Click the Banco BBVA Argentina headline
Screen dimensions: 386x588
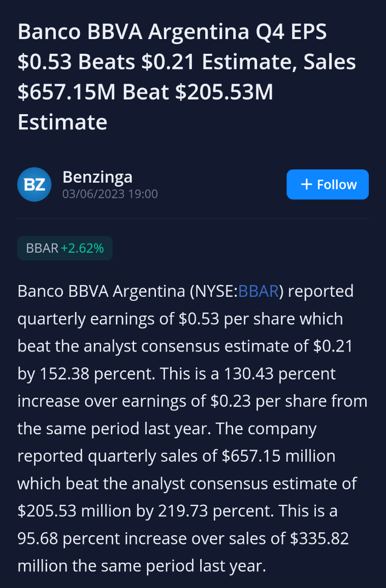pyautogui.click(x=186, y=77)
